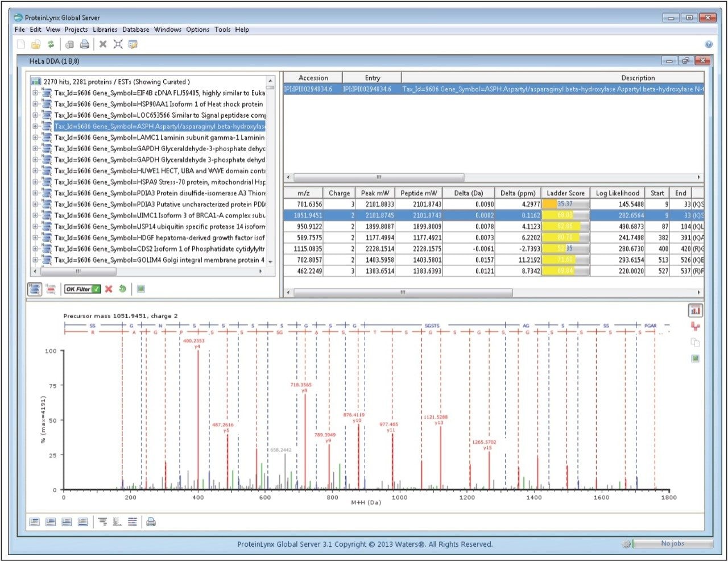This screenshot has width=728, height=562.
Task: Expand the ASPH Aspartyl/asparaginyl beta-hydroxylase node
Action: point(35,126)
